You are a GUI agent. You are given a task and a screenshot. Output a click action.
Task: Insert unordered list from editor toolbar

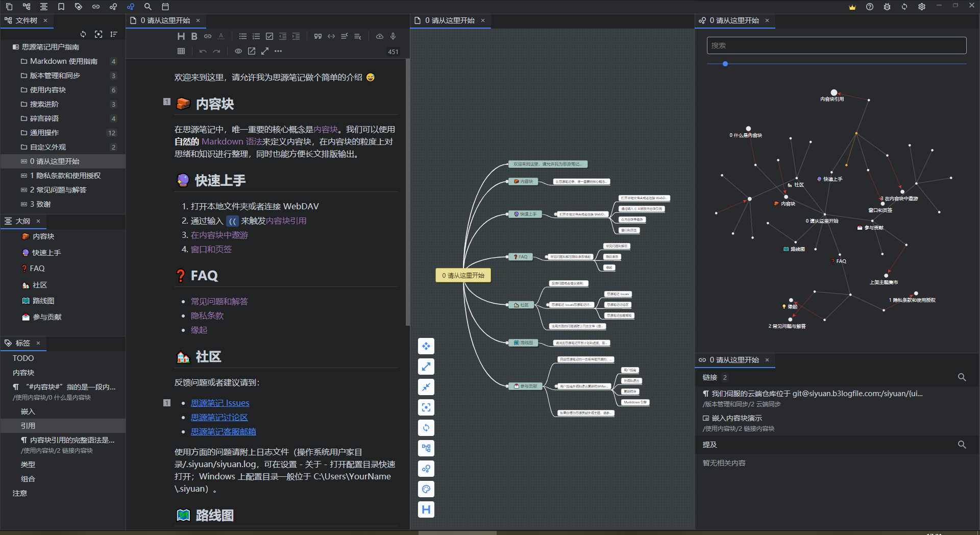243,36
